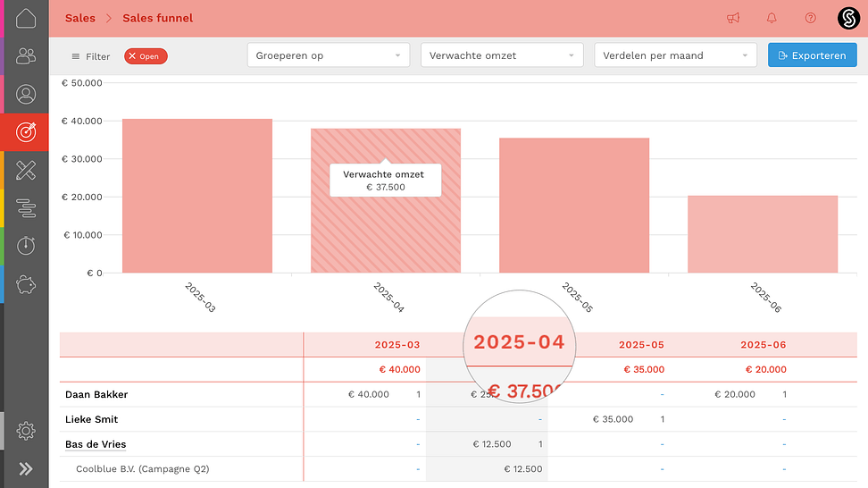Open the Groeperen op dropdown
Image resolution: width=868 pixels, height=488 pixels.
click(x=329, y=55)
